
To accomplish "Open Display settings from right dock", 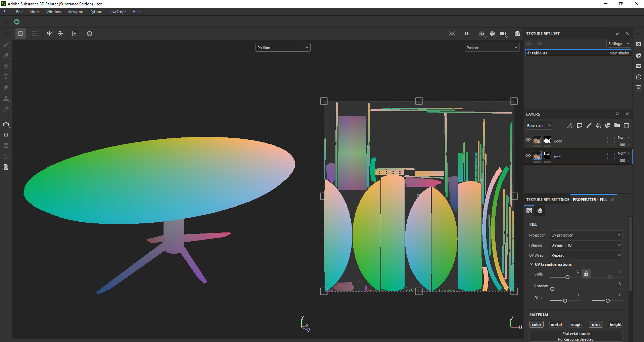I will click(x=639, y=45).
